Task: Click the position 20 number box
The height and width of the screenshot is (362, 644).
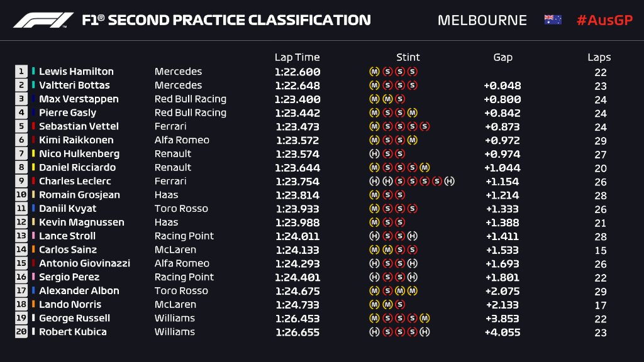Action: pos(21,332)
